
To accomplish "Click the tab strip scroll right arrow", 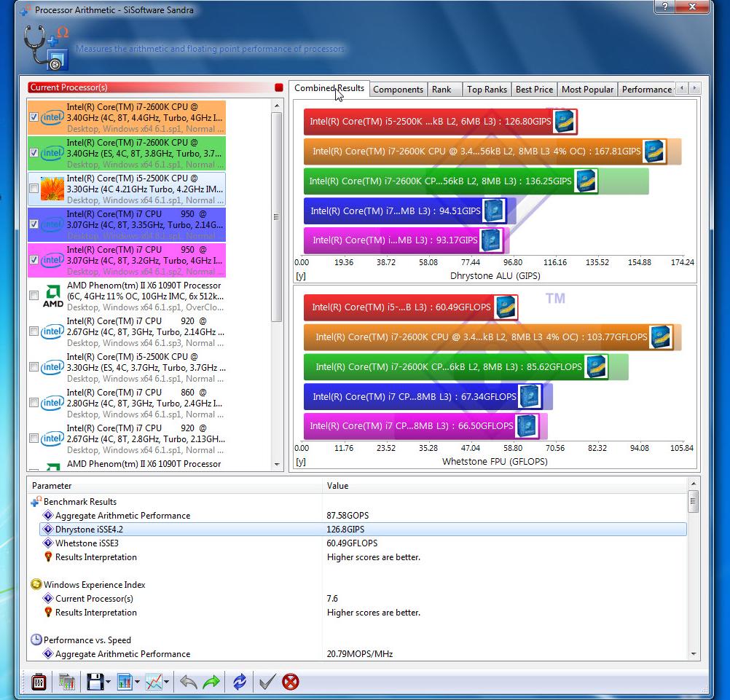I will coord(694,88).
